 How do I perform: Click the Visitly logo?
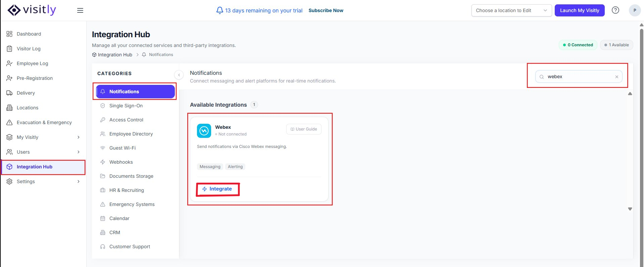point(32,10)
